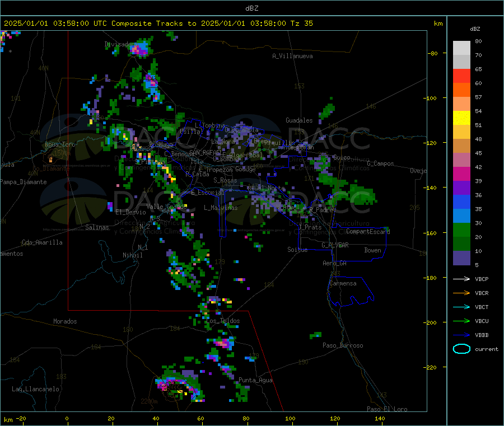504x426 pixels.
Task: Click the G_Campos map label
Action: pyautogui.click(x=380, y=163)
